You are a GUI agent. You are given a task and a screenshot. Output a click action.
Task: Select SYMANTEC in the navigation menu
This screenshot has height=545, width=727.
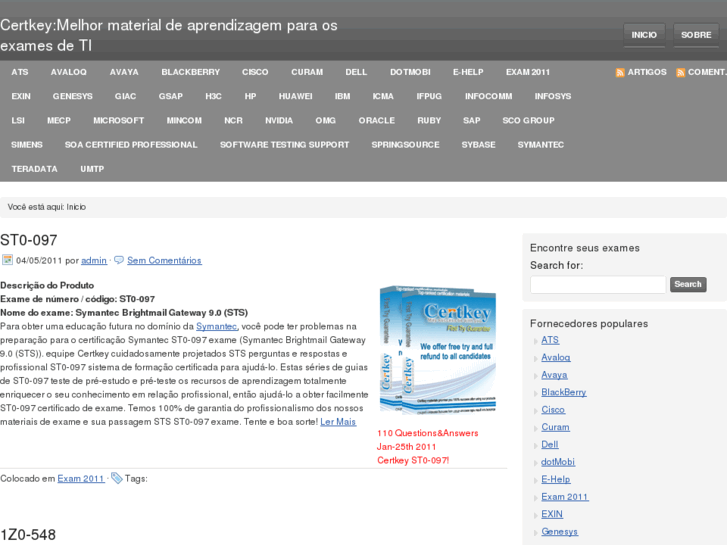(541, 145)
